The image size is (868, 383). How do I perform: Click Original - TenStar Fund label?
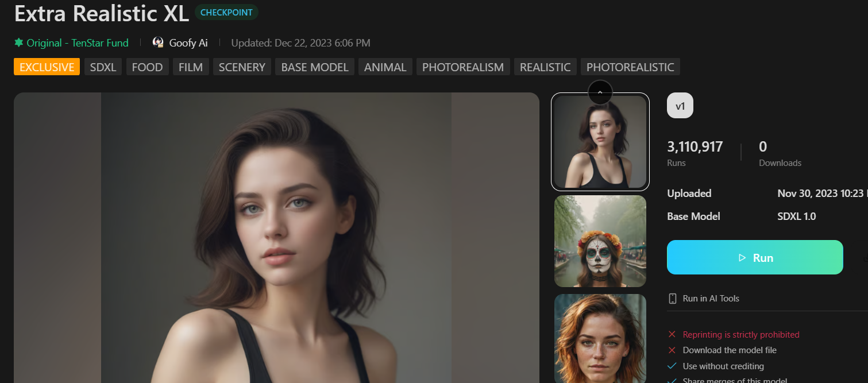pyautogui.click(x=78, y=42)
